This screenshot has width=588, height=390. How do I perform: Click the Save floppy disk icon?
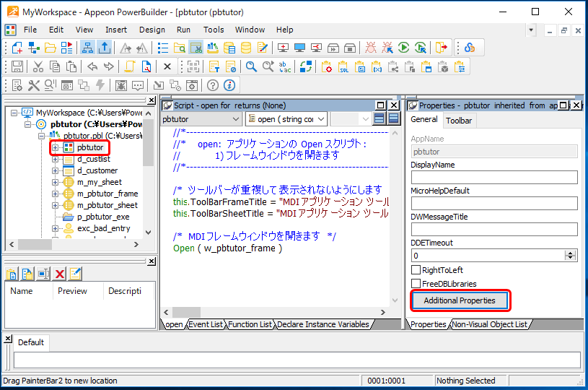point(17,67)
